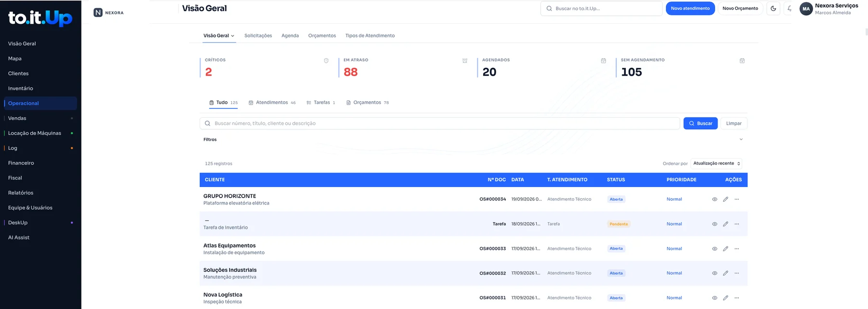The height and width of the screenshot is (309, 868).
Task: Click the Nexora N logo icon
Action: (98, 13)
